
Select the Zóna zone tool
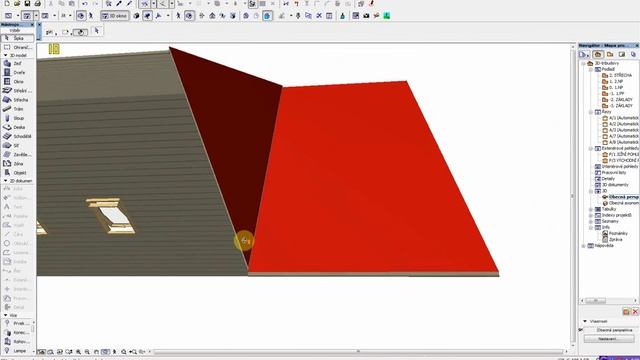point(18,164)
